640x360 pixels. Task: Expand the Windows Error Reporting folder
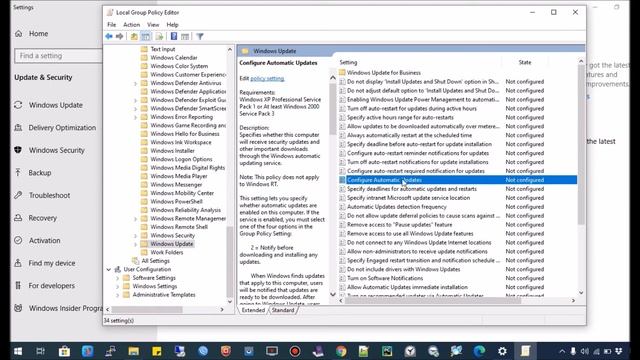(136, 117)
